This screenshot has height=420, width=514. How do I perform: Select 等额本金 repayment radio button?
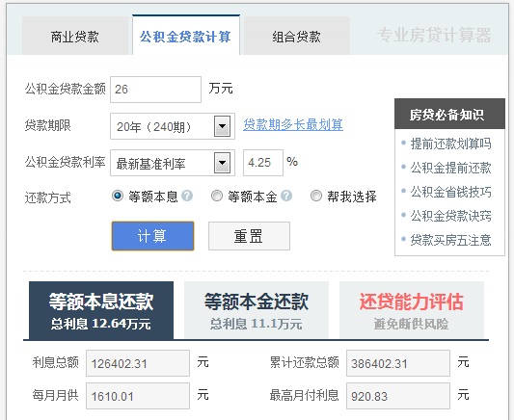[x=217, y=196]
